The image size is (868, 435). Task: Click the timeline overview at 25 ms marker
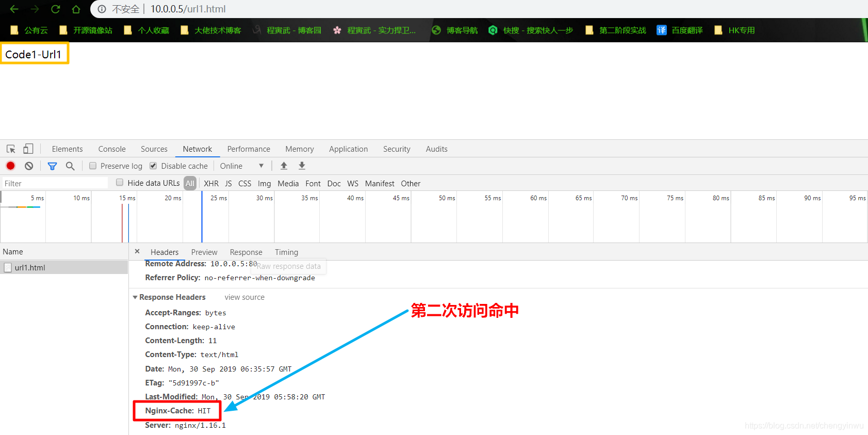click(219, 198)
